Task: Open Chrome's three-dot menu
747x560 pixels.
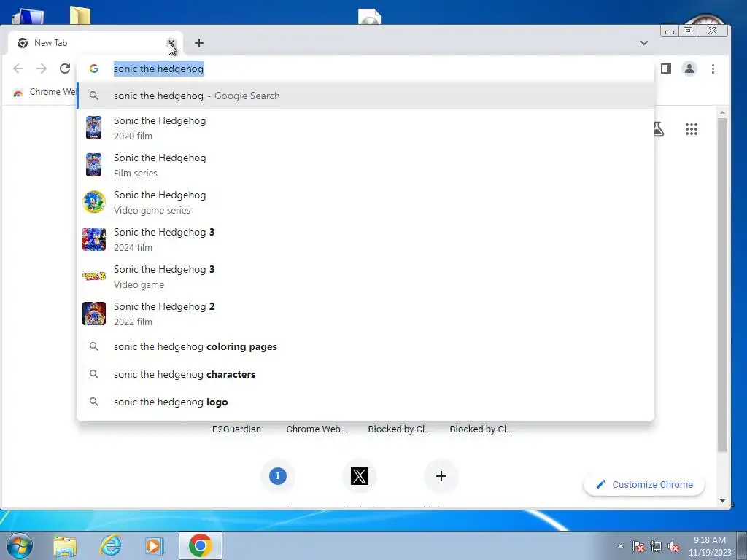Action: click(713, 69)
